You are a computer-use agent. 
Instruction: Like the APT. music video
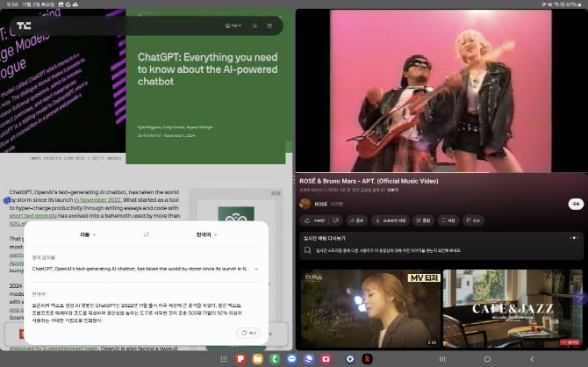pyautogui.click(x=315, y=220)
